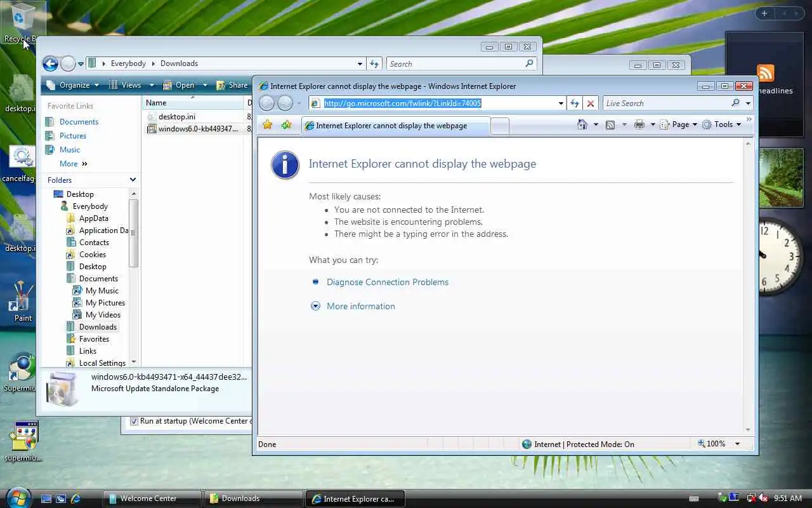Click the IE page vertical scrollbar down arrow
Screen dimensions: 812x508
pyautogui.click(x=748, y=430)
